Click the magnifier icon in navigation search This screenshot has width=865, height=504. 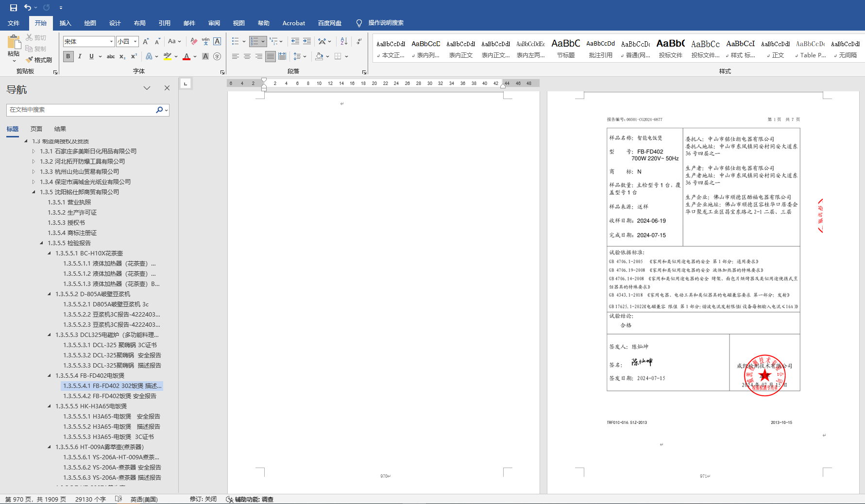[x=159, y=110]
